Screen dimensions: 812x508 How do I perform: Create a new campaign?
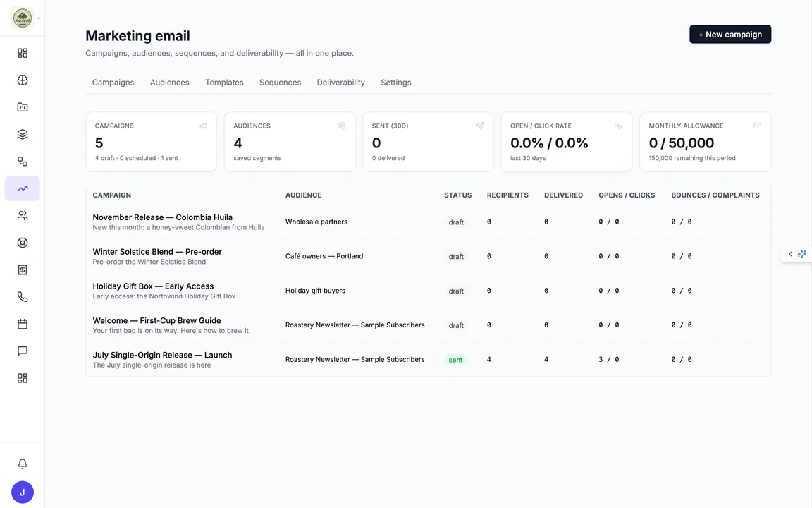click(x=730, y=34)
